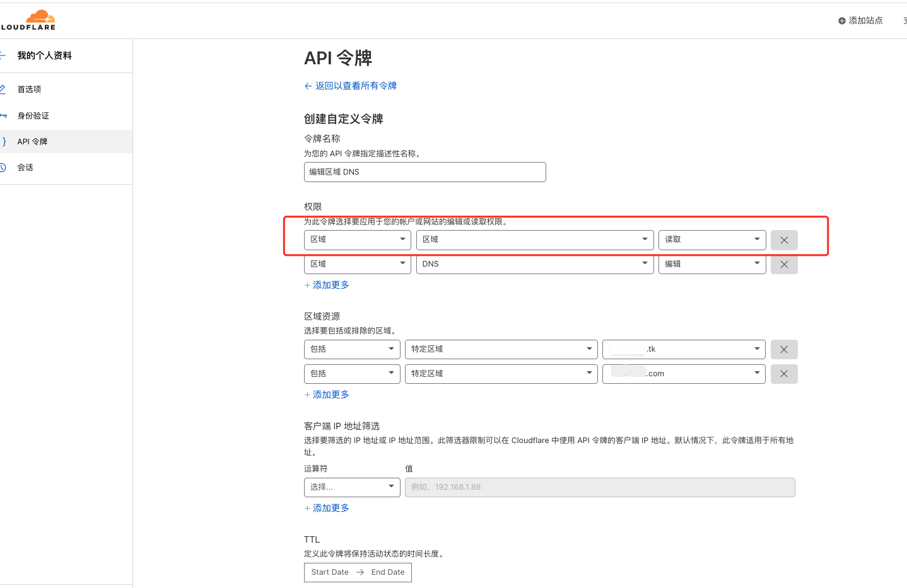Click the 编辑区域 DNS token name input field
The height and width of the screenshot is (588, 907).
pos(424,171)
